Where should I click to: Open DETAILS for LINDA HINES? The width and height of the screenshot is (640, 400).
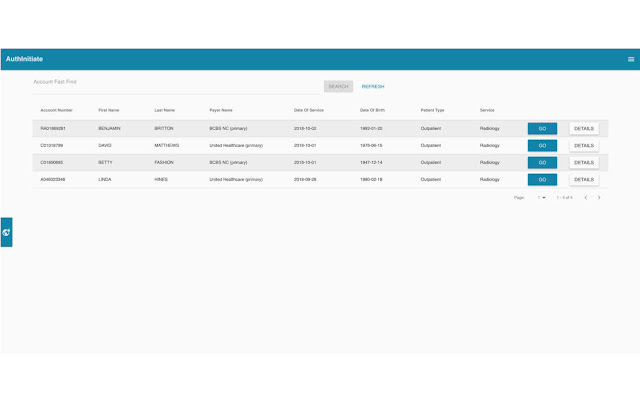click(x=584, y=180)
